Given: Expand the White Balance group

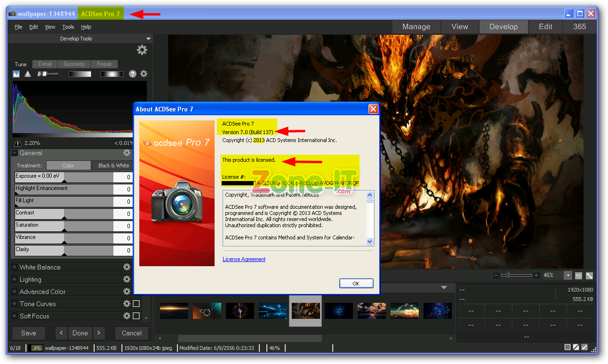Looking at the screenshot, I should click(x=15, y=267).
